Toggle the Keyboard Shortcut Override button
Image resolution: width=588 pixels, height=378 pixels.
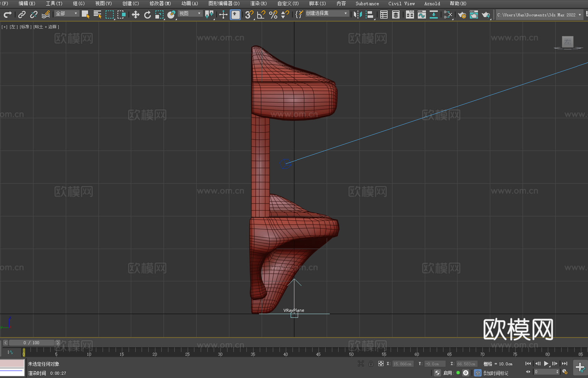[x=235, y=14]
